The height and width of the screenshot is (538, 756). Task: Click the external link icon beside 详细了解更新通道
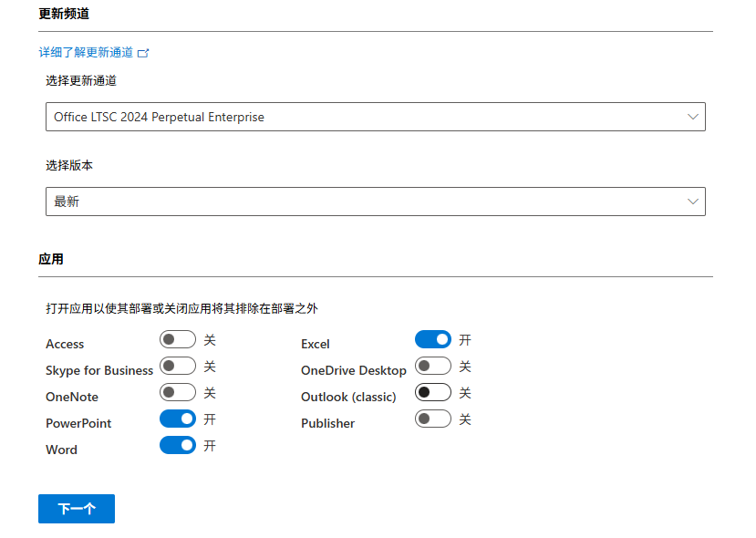143,53
